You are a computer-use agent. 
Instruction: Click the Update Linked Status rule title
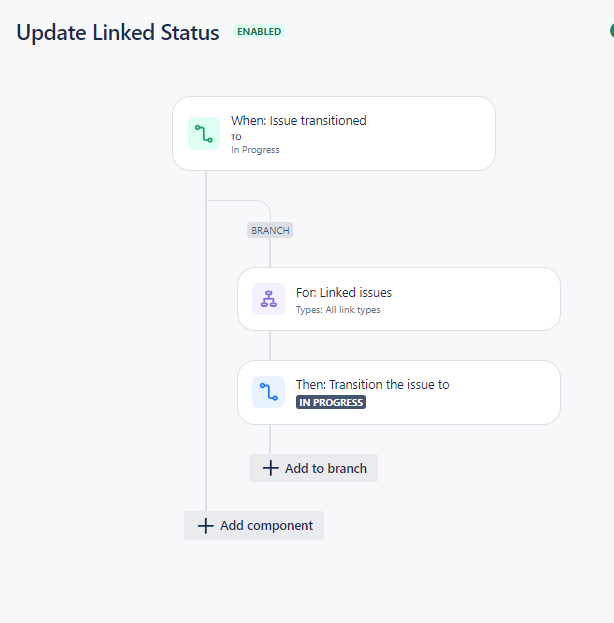[x=118, y=32]
